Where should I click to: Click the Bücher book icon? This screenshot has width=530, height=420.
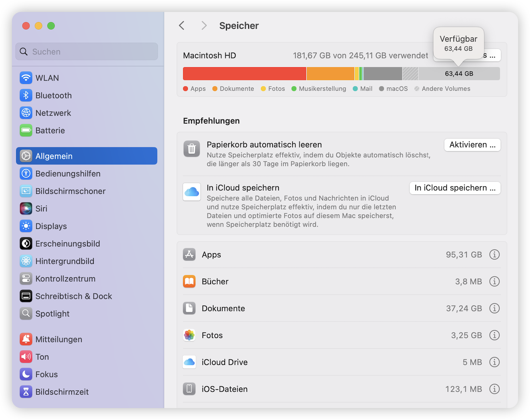(189, 282)
